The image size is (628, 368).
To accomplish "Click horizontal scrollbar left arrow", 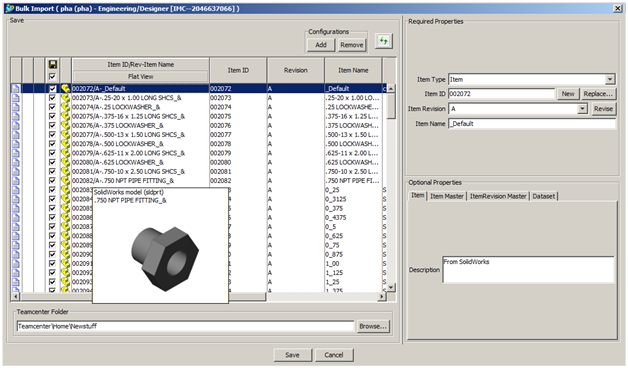I will click(16, 297).
